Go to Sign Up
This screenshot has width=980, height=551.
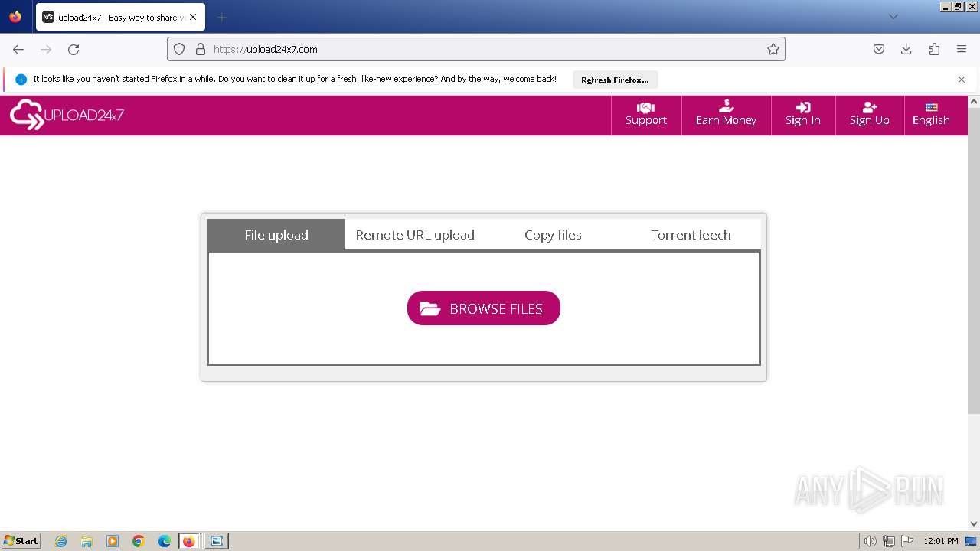(x=870, y=115)
